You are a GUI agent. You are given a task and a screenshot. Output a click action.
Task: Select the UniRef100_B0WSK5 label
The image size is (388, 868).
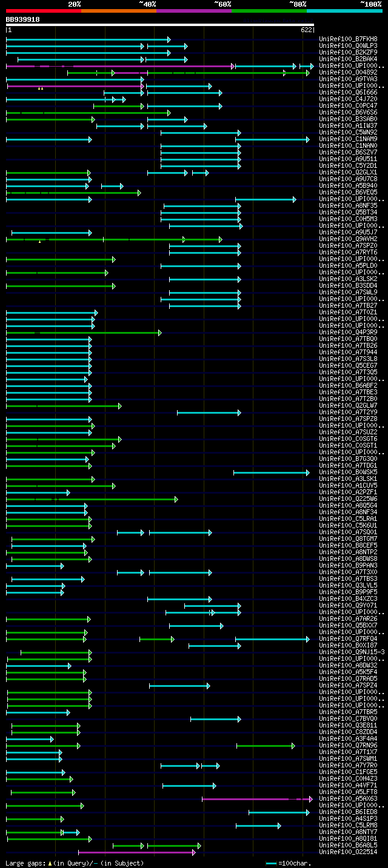(348, 472)
